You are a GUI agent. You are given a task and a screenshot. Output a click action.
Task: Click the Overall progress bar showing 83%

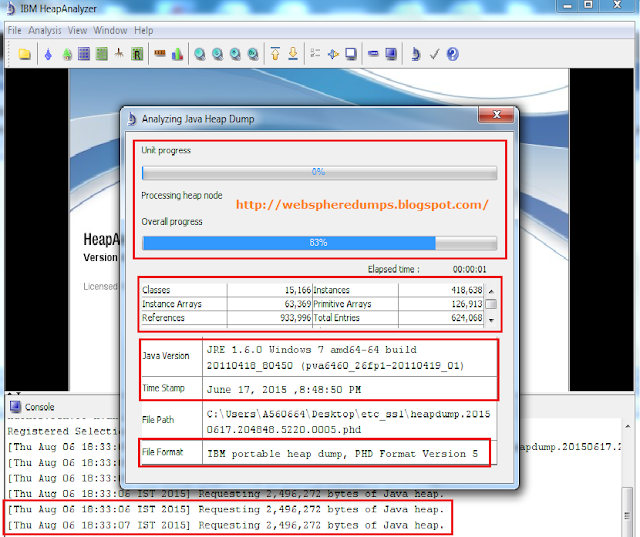[319, 243]
